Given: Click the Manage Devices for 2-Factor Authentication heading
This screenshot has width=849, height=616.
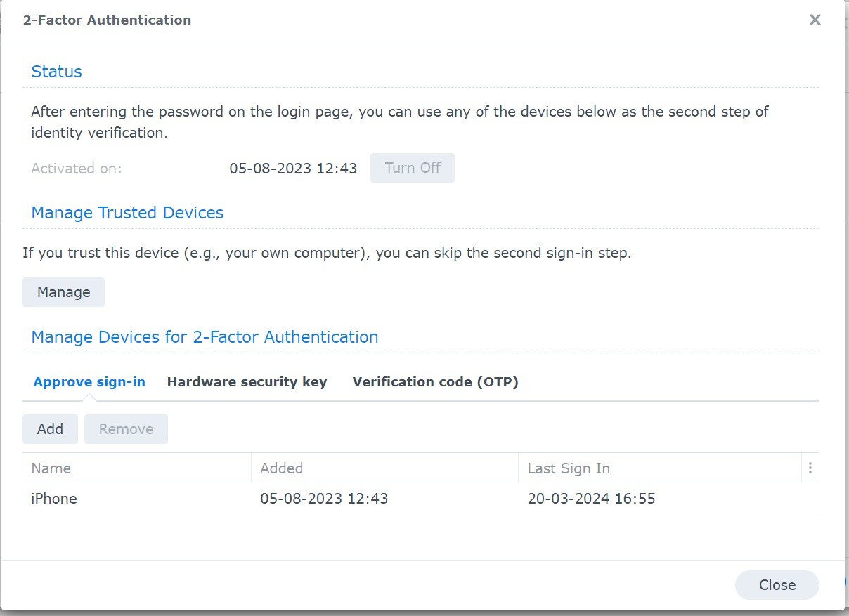Looking at the screenshot, I should (205, 337).
